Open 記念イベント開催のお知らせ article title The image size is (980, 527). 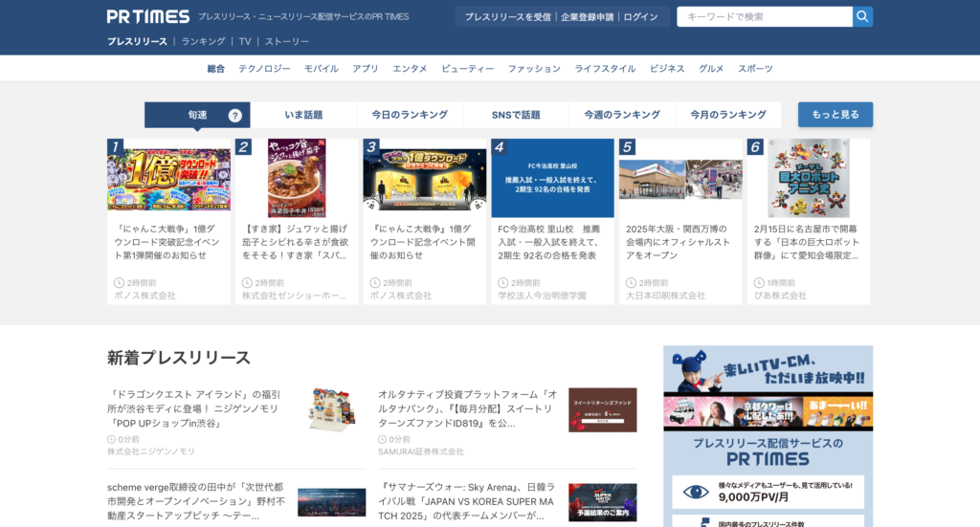(422, 242)
